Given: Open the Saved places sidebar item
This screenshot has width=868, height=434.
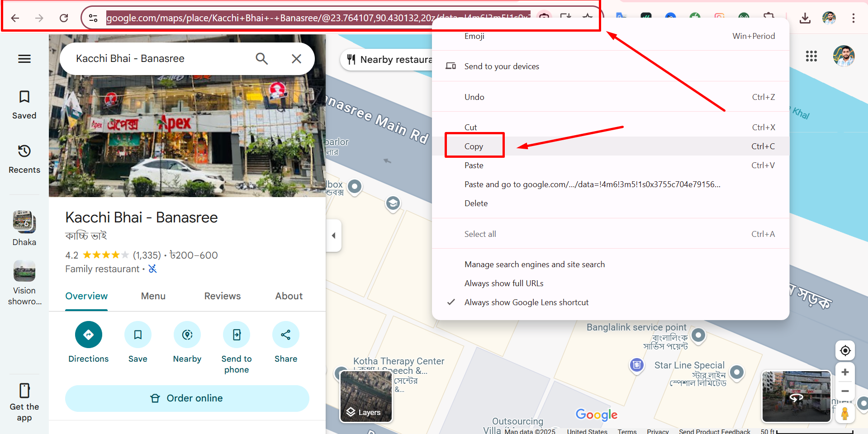Looking at the screenshot, I should coord(24,105).
